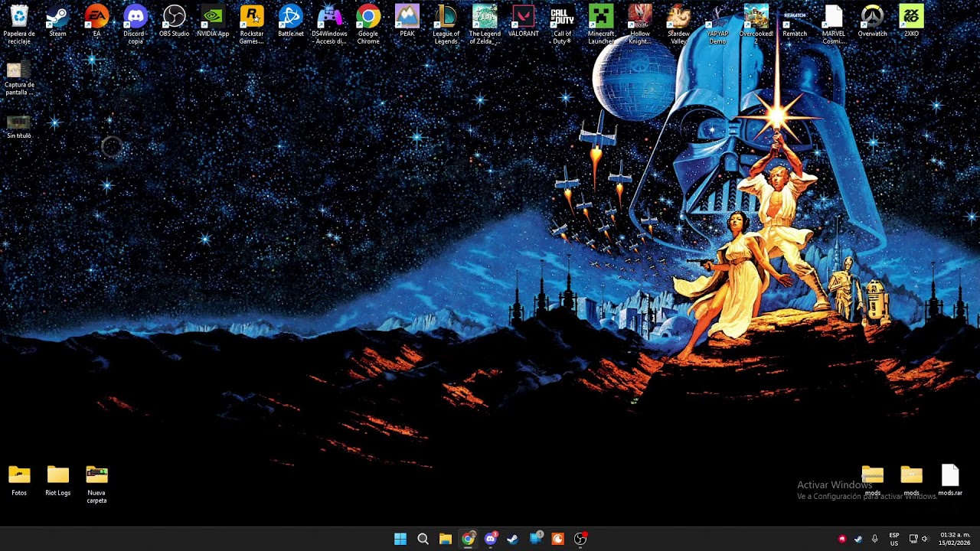
Task: Select the Rockstar Games launcher shortcut
Action: (x=252, y=24)
